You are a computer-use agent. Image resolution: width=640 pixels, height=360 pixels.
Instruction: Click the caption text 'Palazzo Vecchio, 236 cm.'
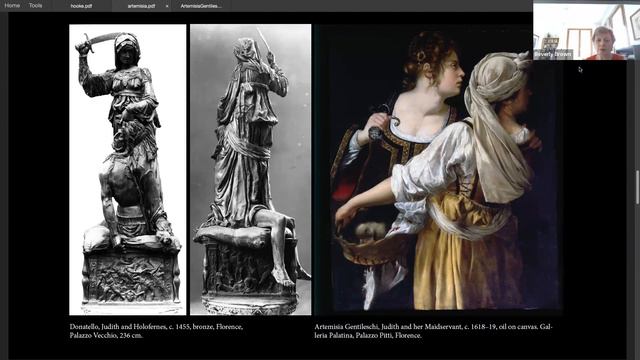click(x=106, y=336)
